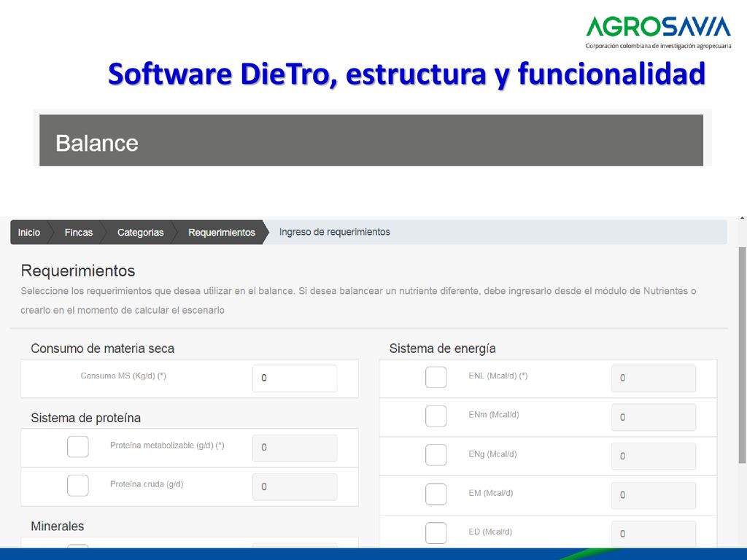Click the 'Consumo MS (Kg/d) (*)' label
Viewport: 747px width, 560px height.
(x=123, y=376)
